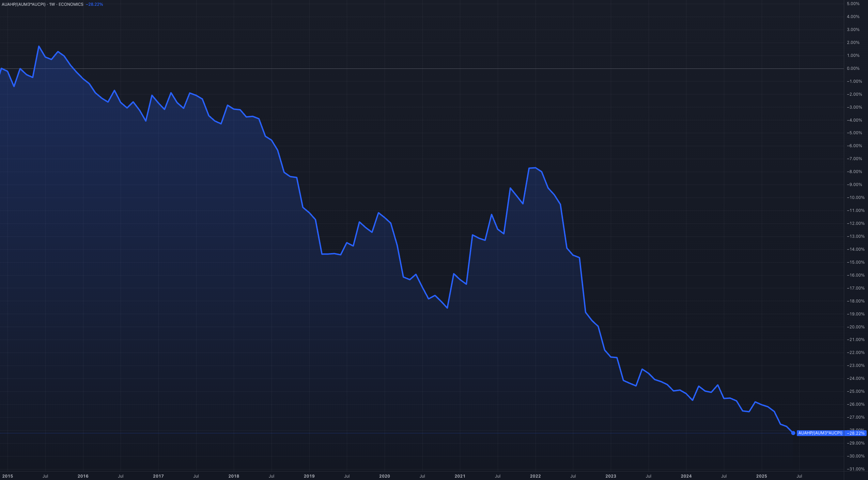Viewport: 868px width, 480px height.
Task: Click the 0.00% price scale label
Action: tap(853, 68)
